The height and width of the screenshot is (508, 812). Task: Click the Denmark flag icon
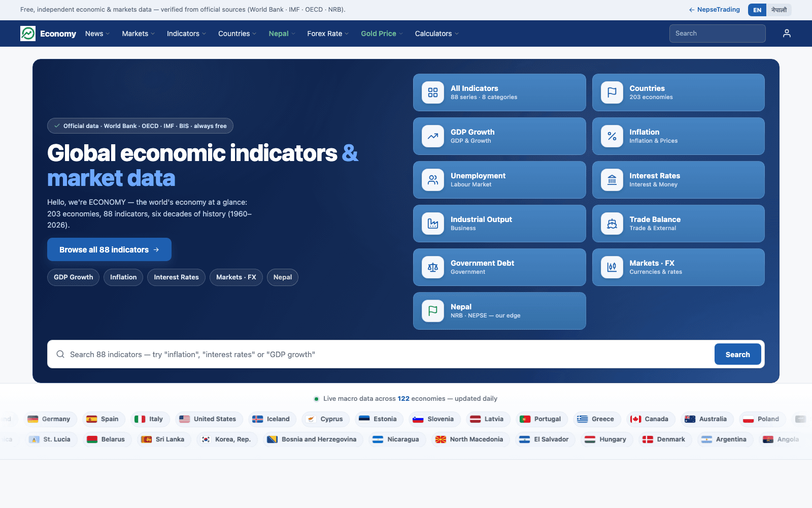(x=648, y=439)
